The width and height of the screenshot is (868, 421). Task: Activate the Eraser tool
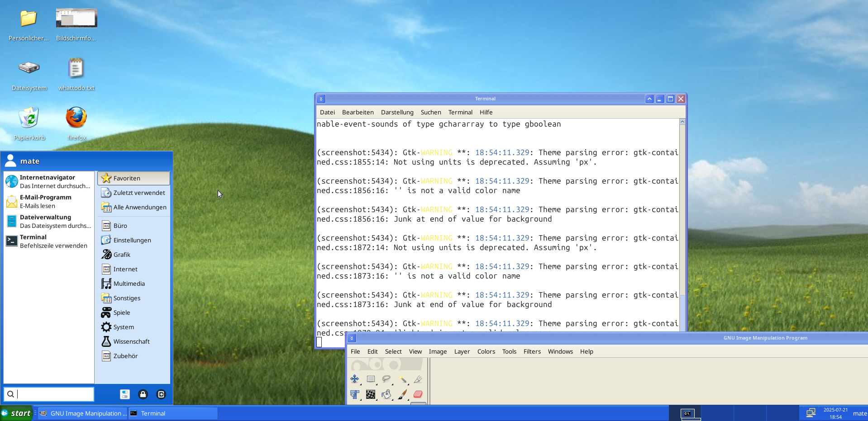[417, 394]
